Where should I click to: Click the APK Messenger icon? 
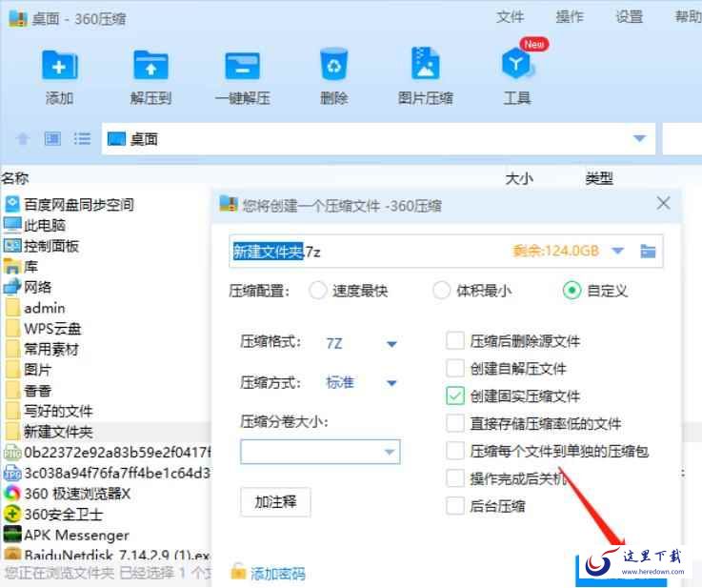[12, 535]
